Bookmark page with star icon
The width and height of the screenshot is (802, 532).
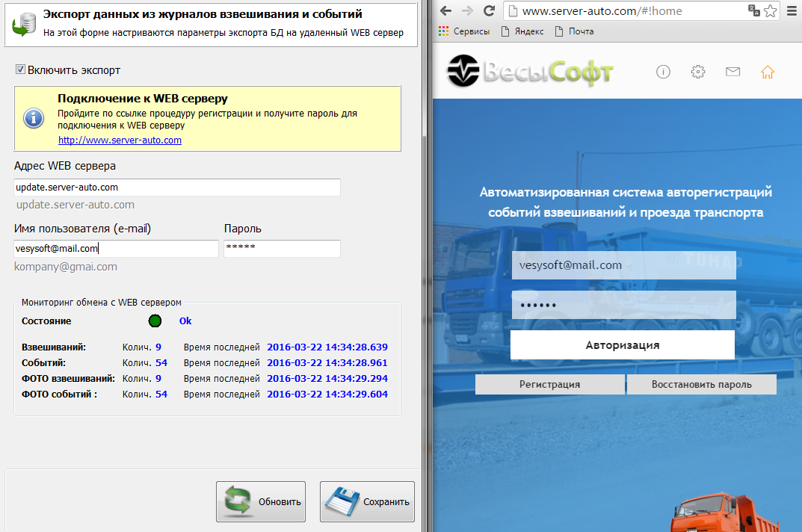(x=771, y=11)
